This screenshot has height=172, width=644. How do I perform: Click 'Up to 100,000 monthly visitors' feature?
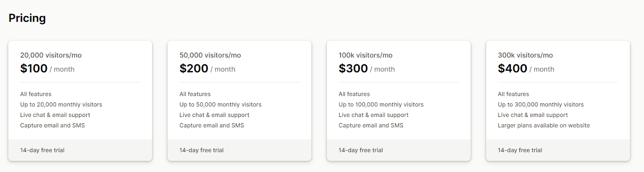click(x=381, y=104)
